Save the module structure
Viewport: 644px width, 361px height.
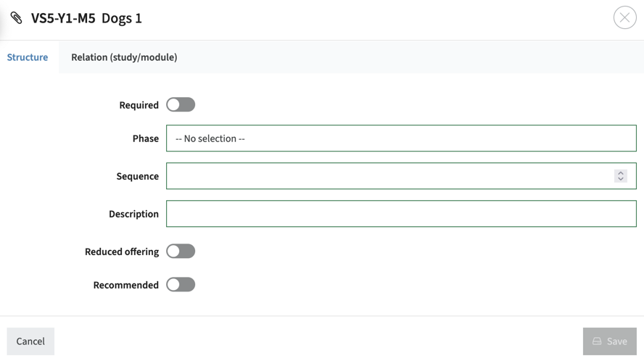[x=609, y=341]
